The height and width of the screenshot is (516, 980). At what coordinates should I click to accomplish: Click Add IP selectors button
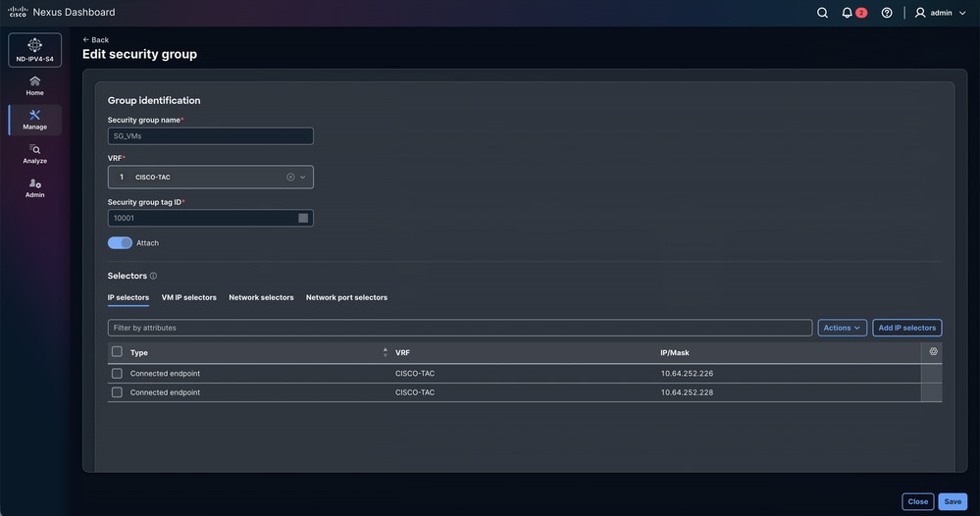906,328
